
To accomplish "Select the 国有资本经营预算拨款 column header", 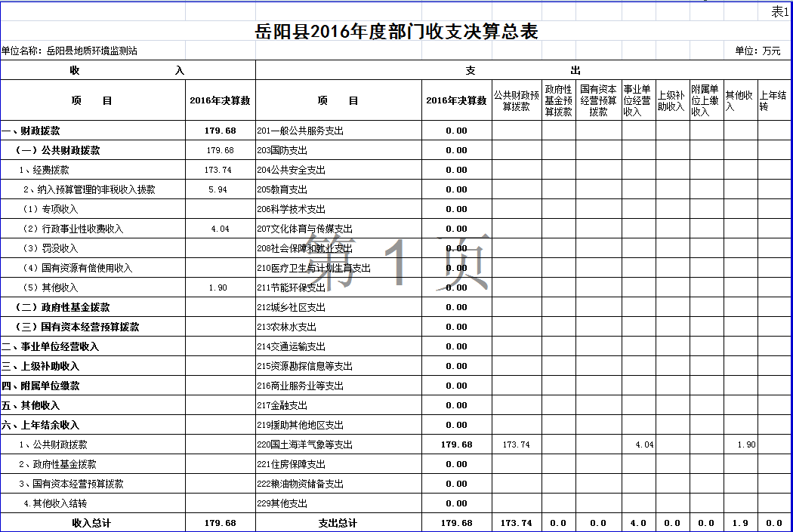I will click(x=598, y=100).
